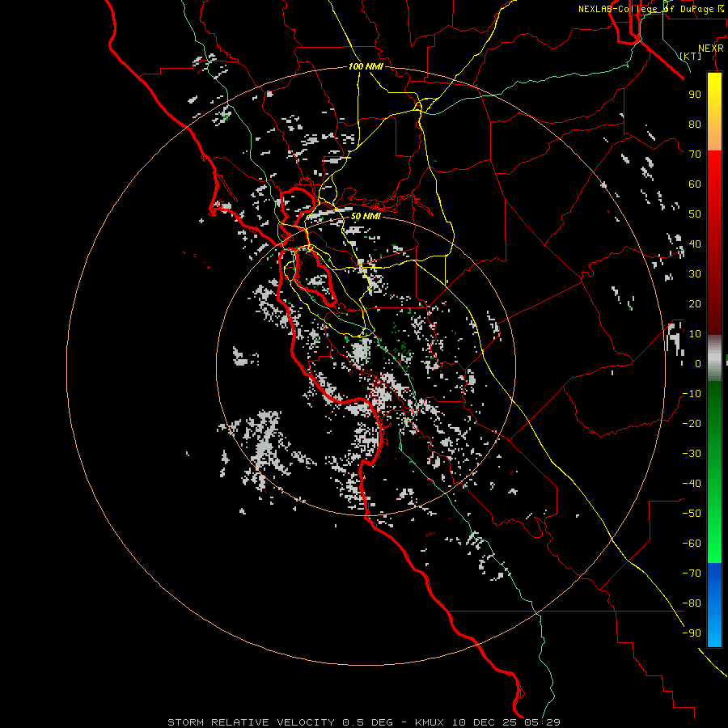Pick the blue segment of the color bar
The width and height of the screenshot is (728, 728).
click(x=714, y=605)
